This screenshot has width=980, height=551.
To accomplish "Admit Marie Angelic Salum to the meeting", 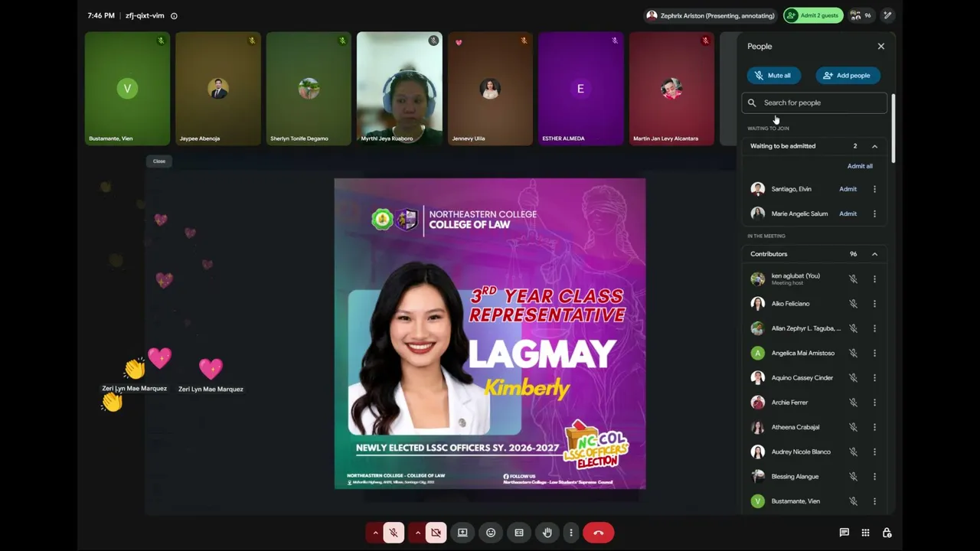I will pyautogui.click(x=848, y=214).
